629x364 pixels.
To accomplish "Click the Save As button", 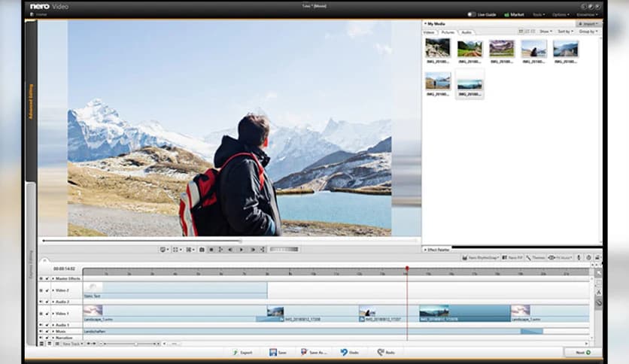I will pos(314,353).
